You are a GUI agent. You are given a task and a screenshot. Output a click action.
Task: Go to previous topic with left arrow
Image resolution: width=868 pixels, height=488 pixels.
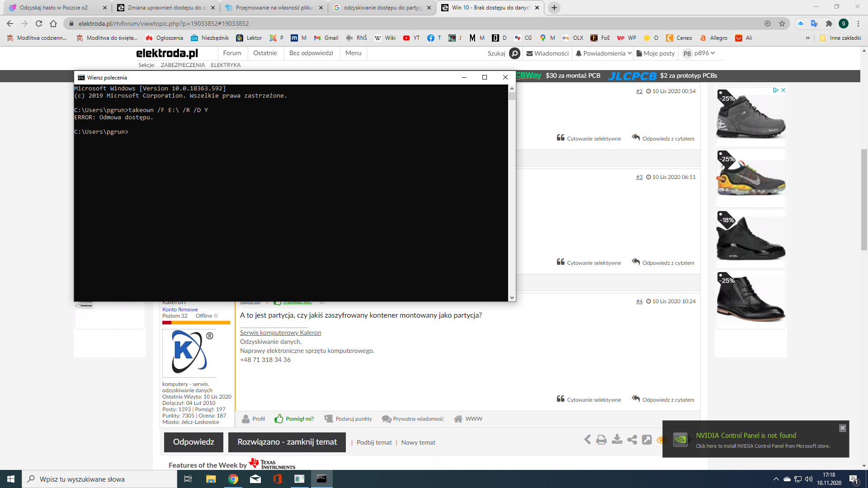[x=587, y=440]
